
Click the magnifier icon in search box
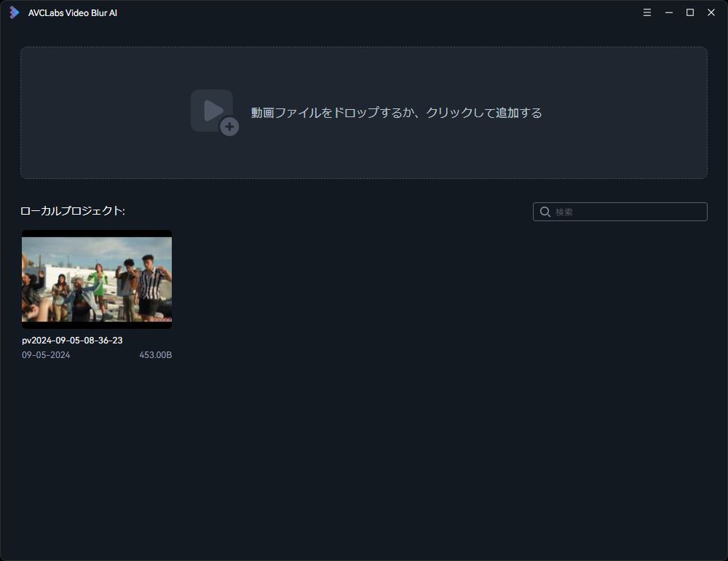click(x=545, y=212)
